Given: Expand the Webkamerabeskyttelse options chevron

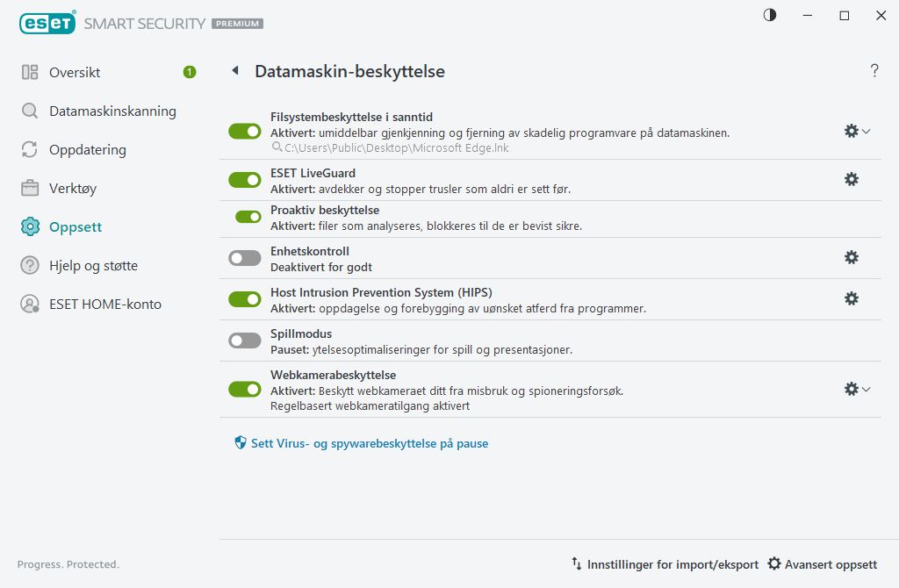Looking at the screenshot, I should pos(866,388).
